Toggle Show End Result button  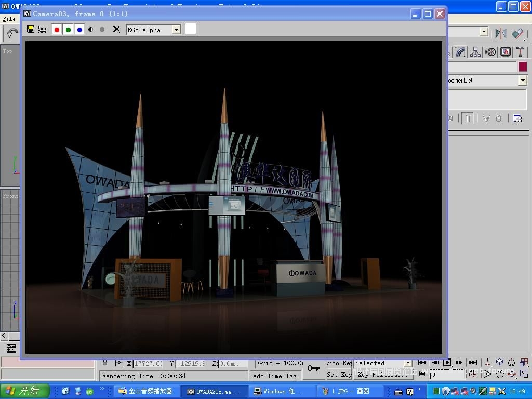(x=468, y=118)
